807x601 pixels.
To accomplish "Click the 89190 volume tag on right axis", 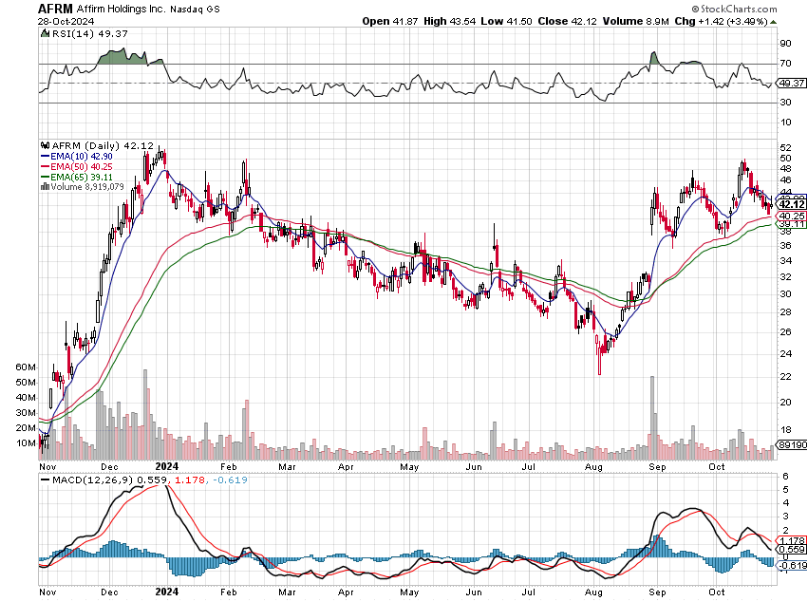I will click(x=792, y=445).
